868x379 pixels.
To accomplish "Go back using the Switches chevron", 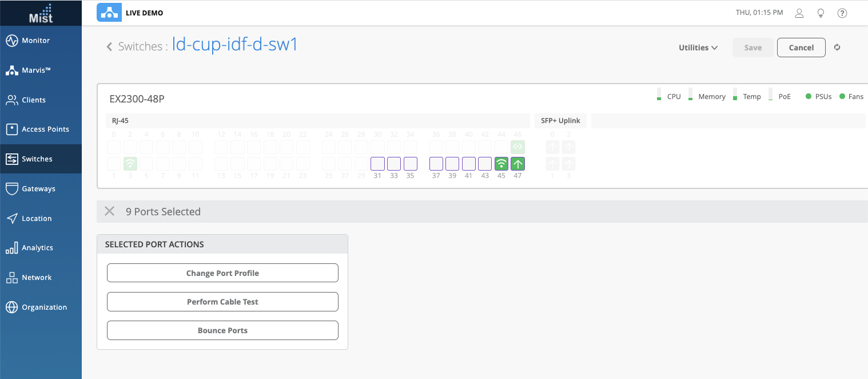I will point(109,47).
